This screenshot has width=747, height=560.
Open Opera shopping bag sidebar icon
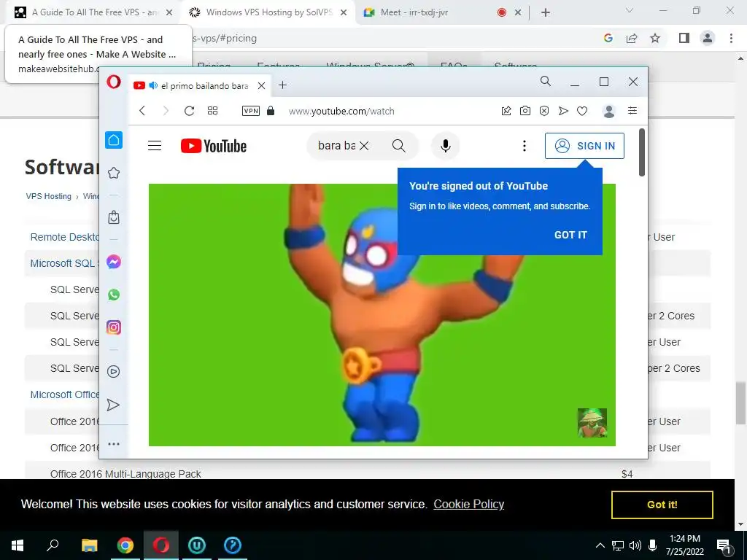coord(113,217)
